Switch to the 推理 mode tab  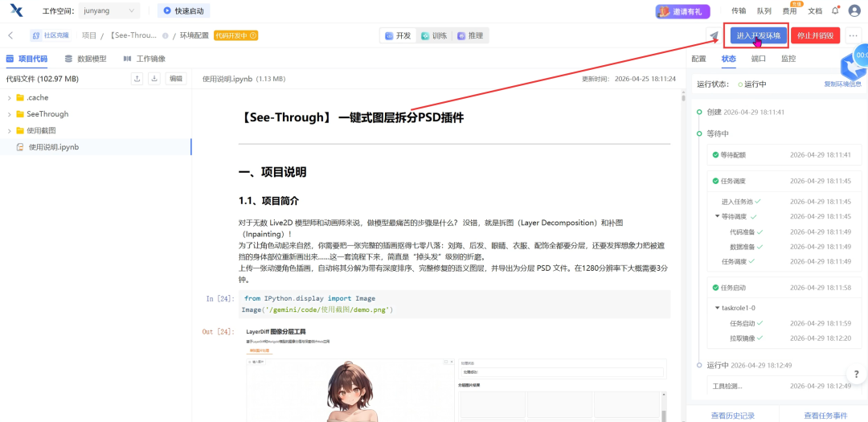point(470,35)
